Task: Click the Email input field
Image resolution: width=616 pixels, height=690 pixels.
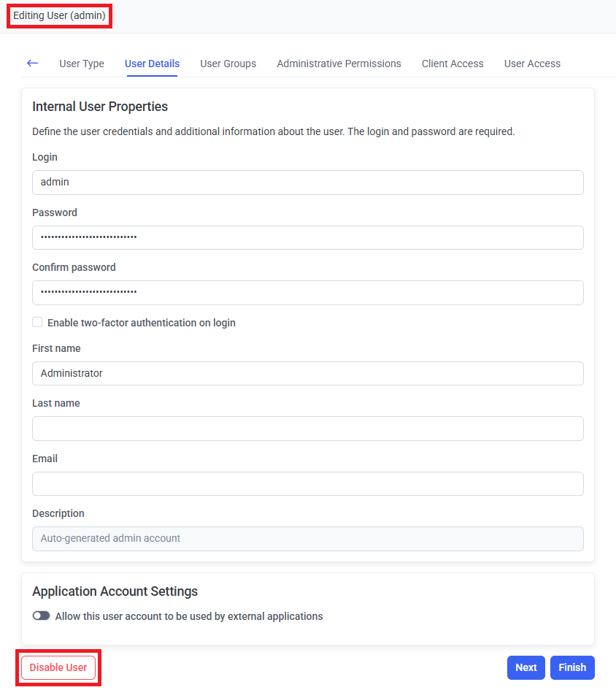Action: pos(307,483)
